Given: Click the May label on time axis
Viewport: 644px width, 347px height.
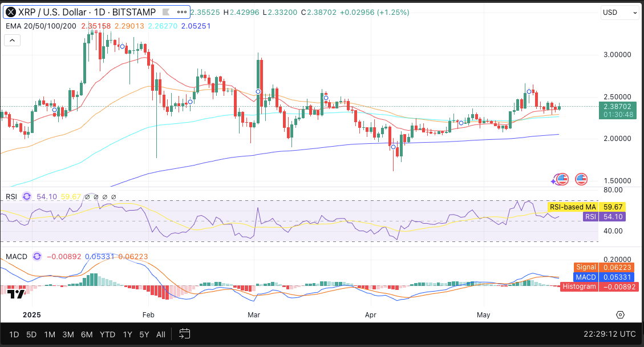Looking at the screenshot, I should pos(483,315).
